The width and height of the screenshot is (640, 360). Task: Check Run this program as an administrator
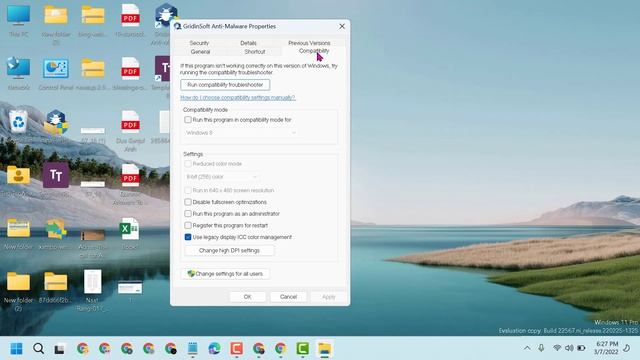pos(188,213)
